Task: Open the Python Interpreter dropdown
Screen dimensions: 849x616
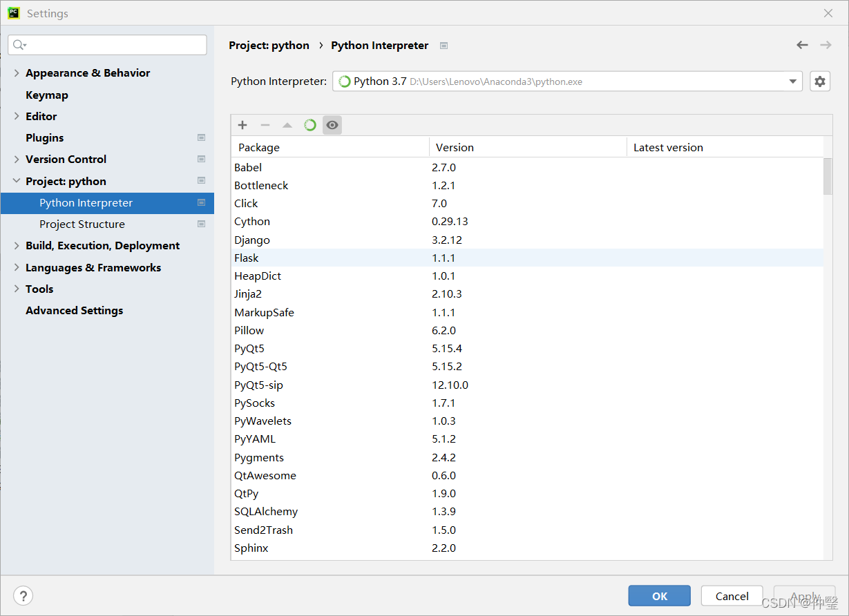Action: tap(792, 81)
